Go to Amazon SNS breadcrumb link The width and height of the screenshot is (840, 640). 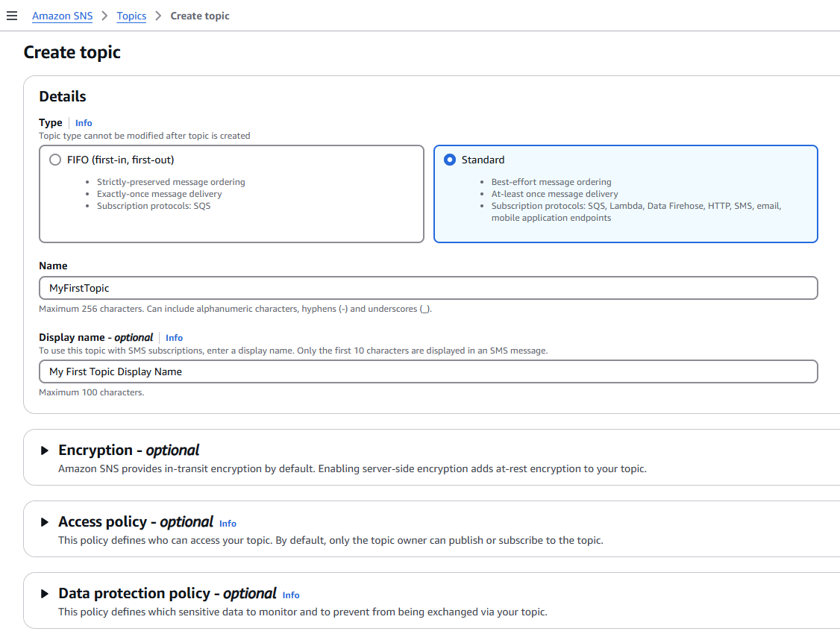[62, 16]
